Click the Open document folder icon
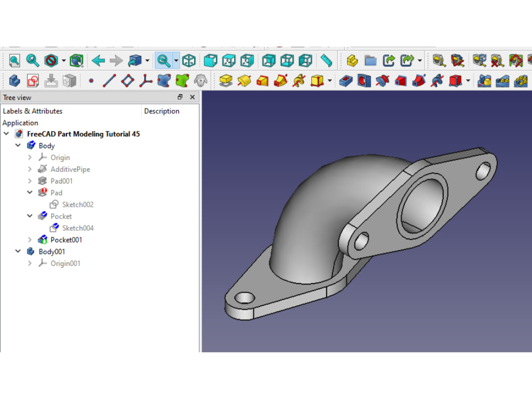The image size is (532, 399). 370,61
